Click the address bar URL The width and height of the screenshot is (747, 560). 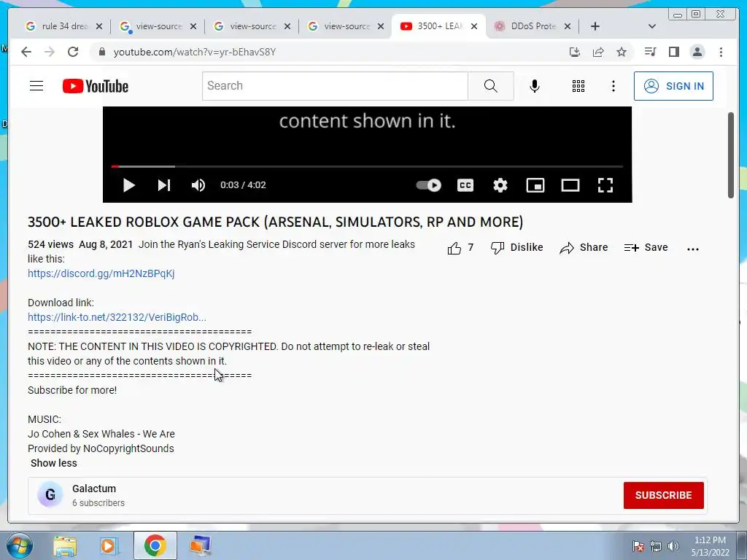(x=194, y=52)
